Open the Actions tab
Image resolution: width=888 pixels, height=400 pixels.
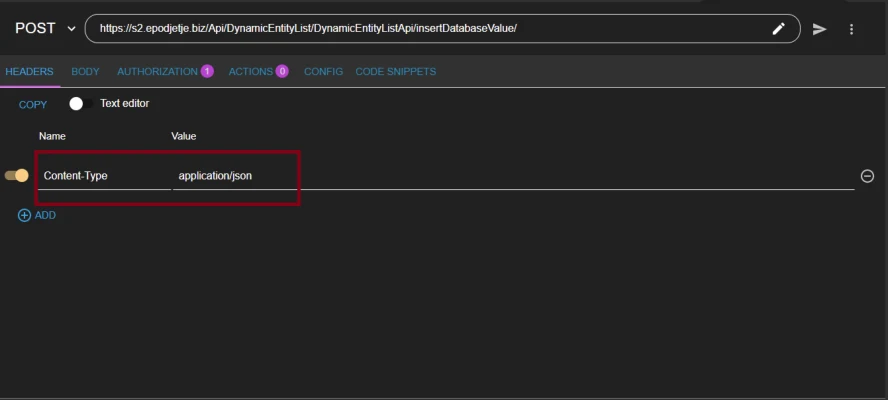point(258,72)
